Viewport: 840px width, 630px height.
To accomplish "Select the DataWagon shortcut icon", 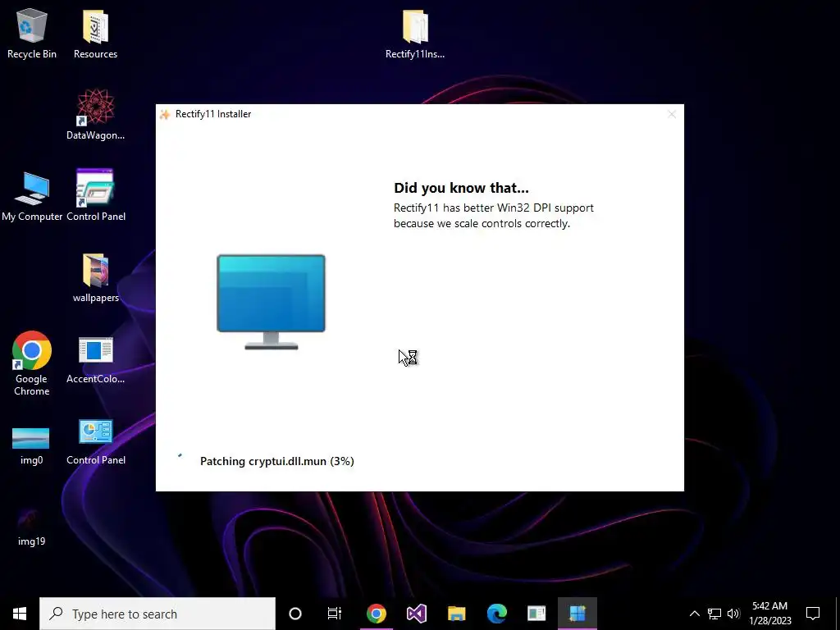I will [x=95, y=115].
